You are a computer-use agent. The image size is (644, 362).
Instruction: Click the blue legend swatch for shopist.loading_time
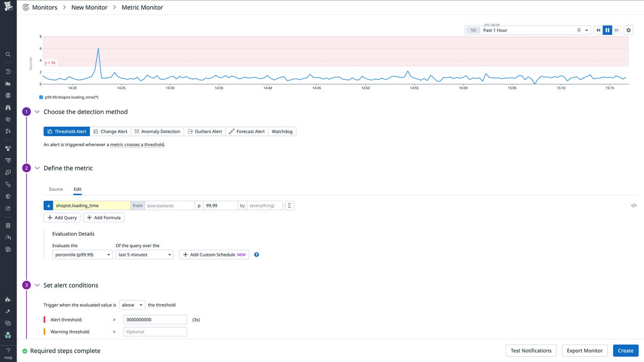tap(41, 97)
